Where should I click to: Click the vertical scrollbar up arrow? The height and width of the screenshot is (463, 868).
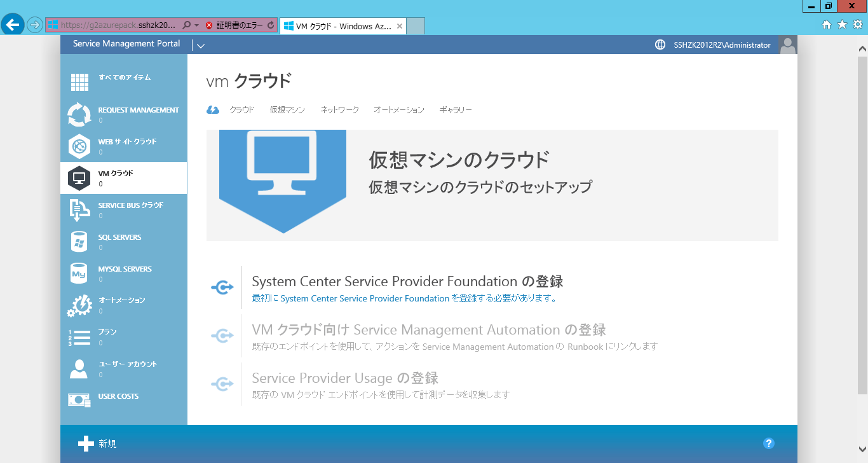[862, 49]
